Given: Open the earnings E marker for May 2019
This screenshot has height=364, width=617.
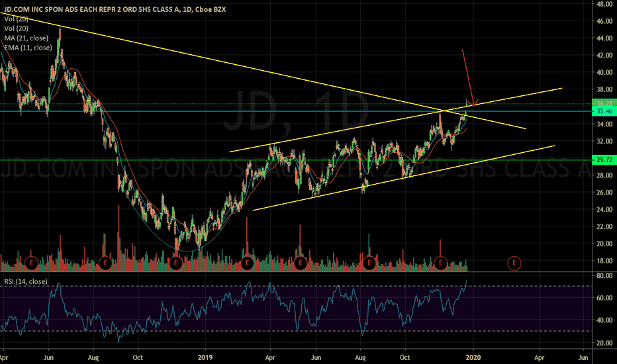Looking at the screenshot, I should pos(301,263).
